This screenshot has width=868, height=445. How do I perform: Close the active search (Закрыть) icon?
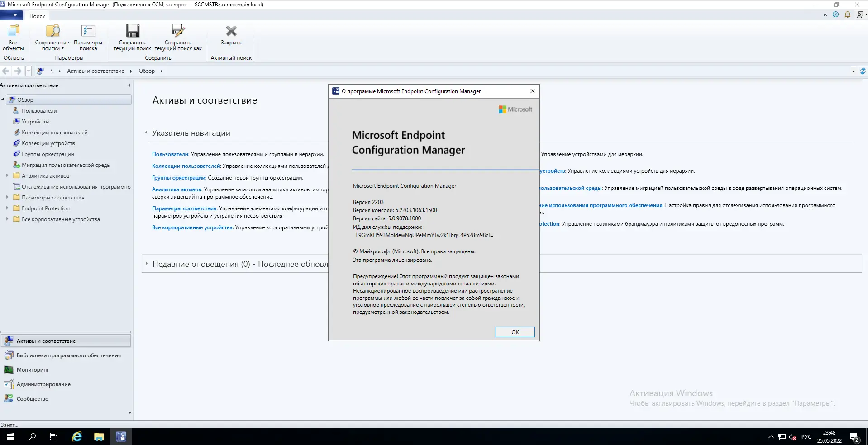pos(231,35)
